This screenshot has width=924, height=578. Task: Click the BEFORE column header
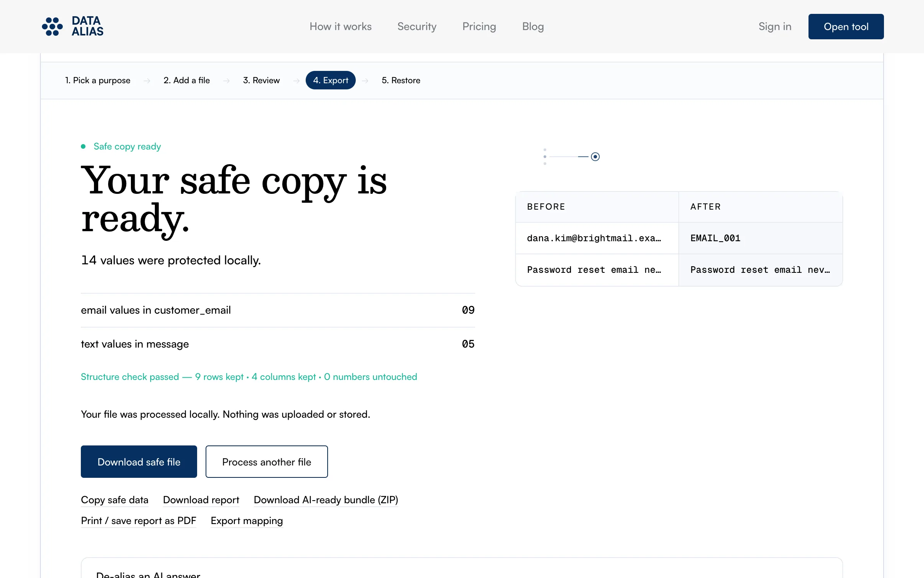pos(597,207)
